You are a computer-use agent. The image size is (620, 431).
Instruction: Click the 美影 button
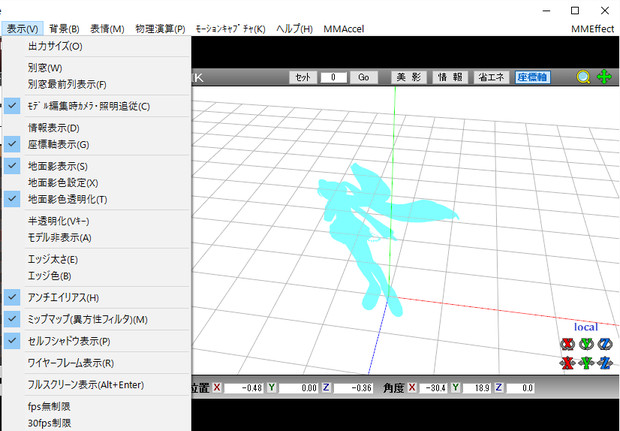click(x=409, y=77)
